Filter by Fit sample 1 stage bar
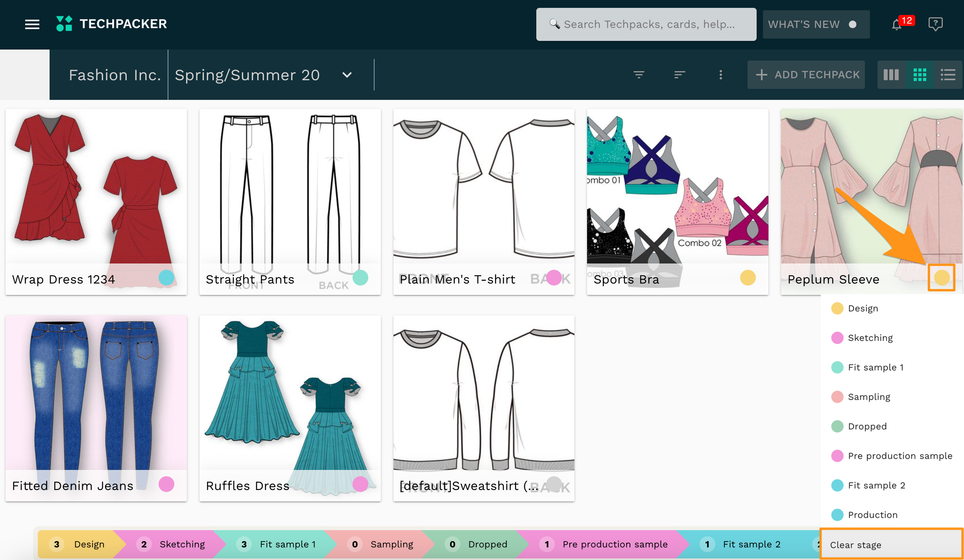 point(287,544)
